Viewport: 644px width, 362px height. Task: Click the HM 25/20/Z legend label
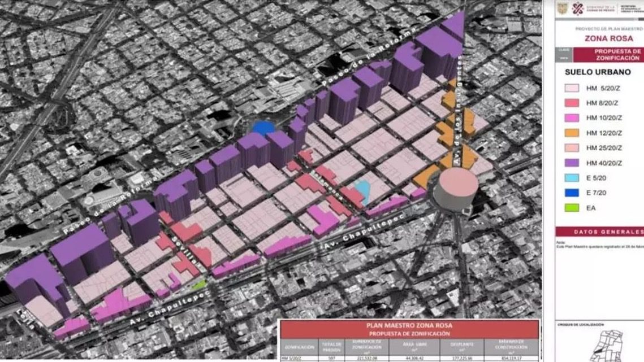(604, 149)
